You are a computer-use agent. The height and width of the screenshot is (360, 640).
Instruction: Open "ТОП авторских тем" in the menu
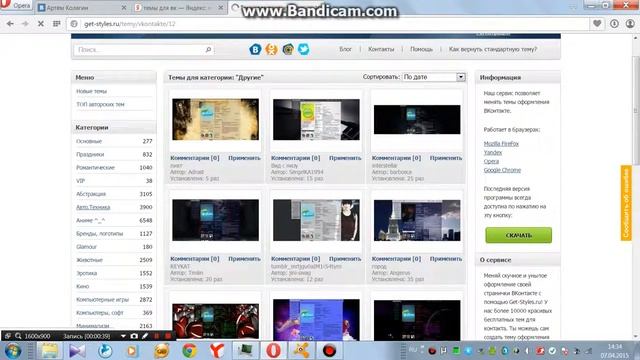[x=100, y=104]
